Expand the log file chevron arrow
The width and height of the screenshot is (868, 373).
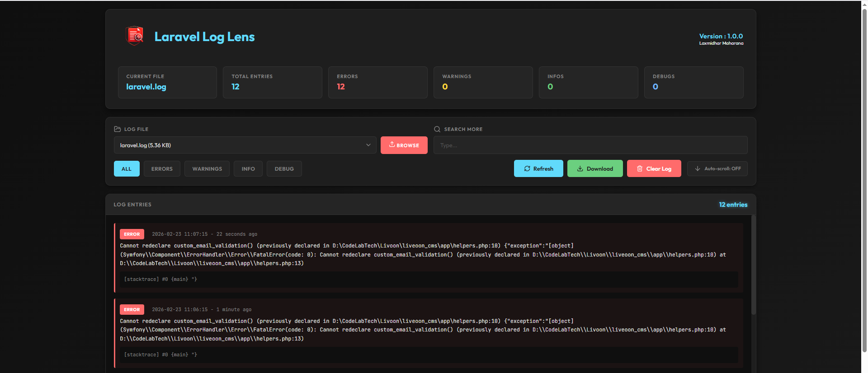pyautogui.click(x=368, y=145)
